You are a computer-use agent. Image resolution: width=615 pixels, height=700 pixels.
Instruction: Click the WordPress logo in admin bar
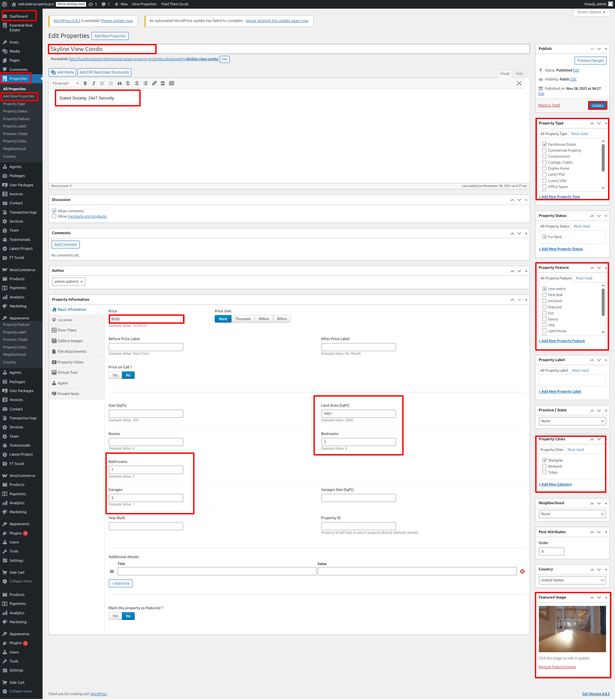coord(5,4)
